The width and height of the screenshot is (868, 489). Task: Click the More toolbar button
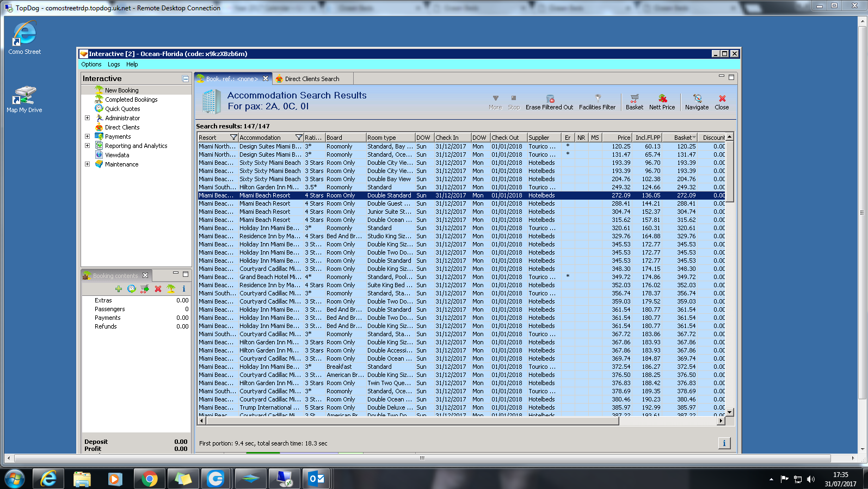[495, 102]
